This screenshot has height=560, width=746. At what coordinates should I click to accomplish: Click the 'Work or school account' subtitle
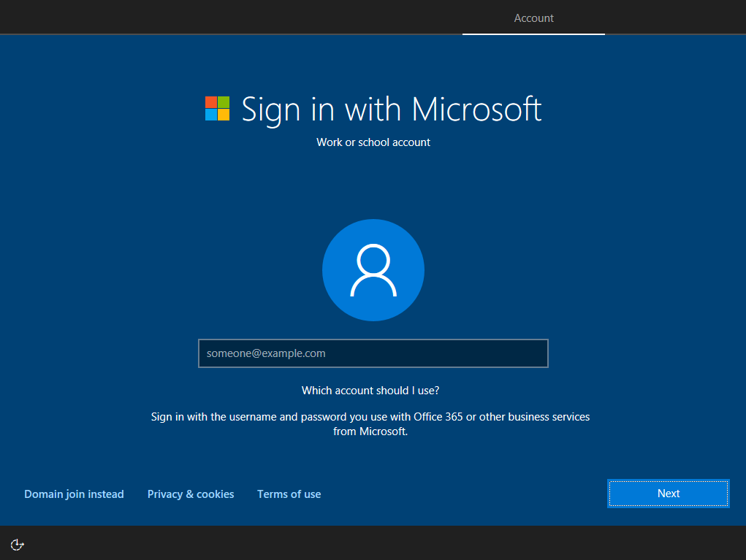(373, 142)
